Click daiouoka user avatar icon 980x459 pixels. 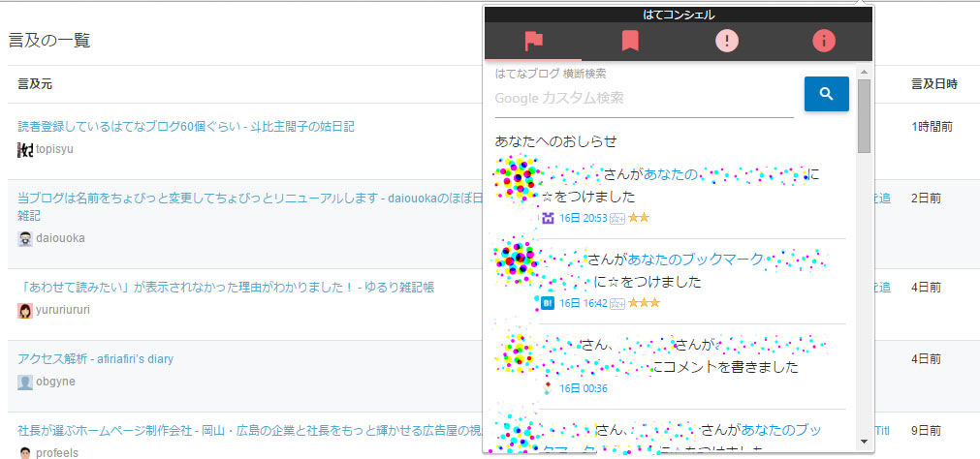click(25, 238)
